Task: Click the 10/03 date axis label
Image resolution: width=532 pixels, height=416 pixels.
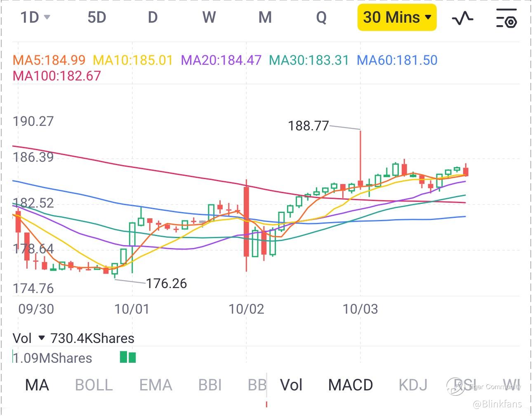Action: [x=360, y=309]
